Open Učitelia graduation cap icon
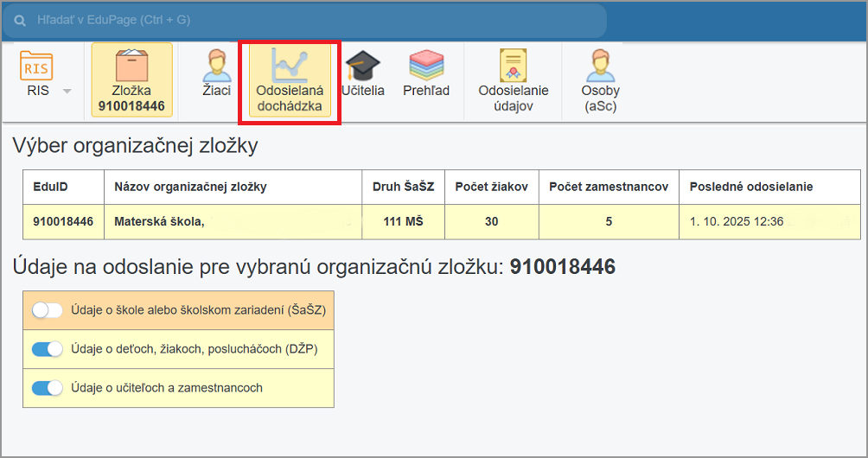 click(x=363, y=66)
